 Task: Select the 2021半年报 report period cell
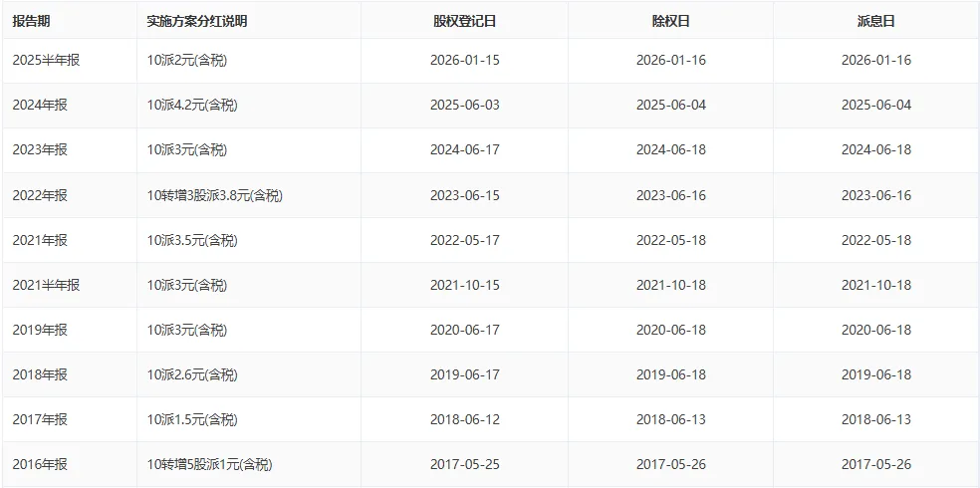coord(46,285)
